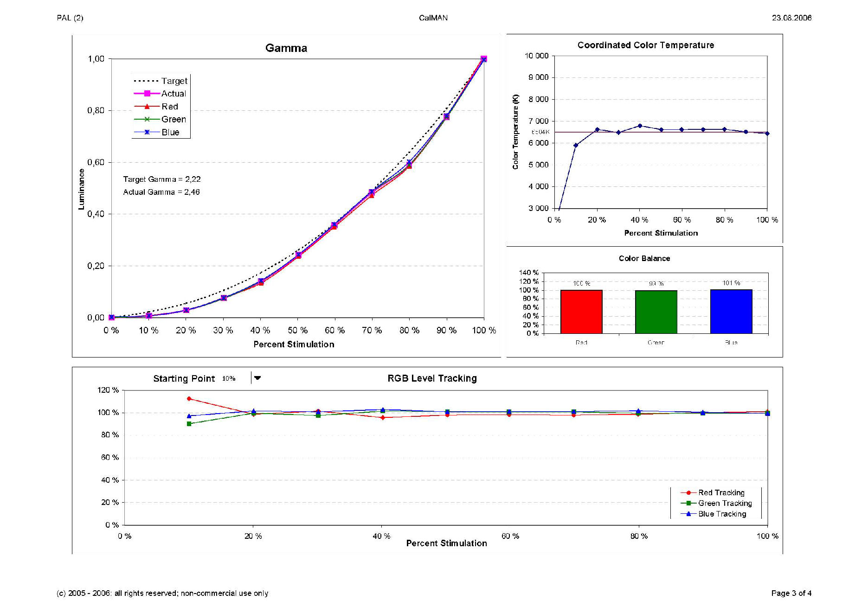
Task: Click the 'Actual Gamma = 2,46' text
Action: (161, 192)
